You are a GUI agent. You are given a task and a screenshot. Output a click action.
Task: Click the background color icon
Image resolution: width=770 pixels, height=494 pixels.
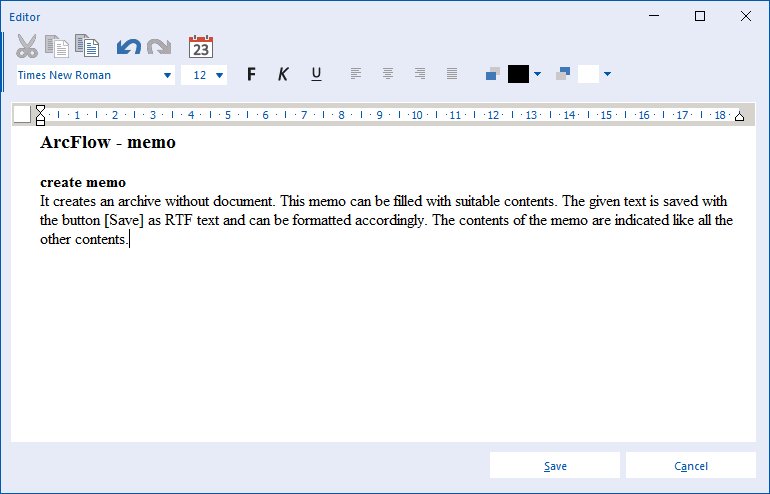pos(563,74)
